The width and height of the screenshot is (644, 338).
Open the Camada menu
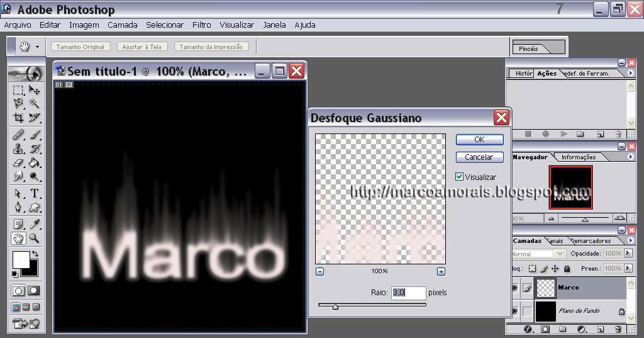coord(123,25)
